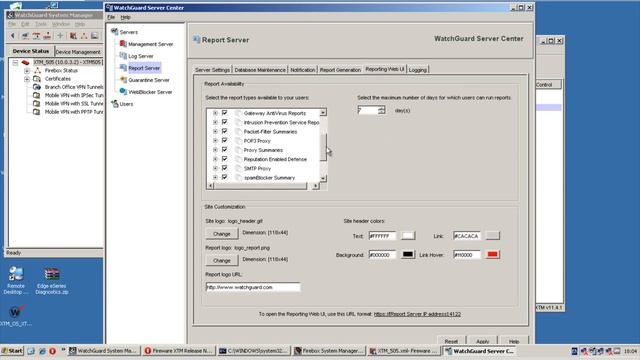Open Reporting Web UI URL link
640x360 pixels.
pos(417,314)
